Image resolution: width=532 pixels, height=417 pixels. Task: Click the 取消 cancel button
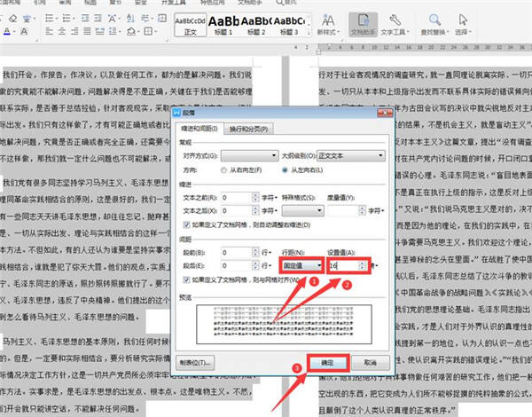pos(370,363)
